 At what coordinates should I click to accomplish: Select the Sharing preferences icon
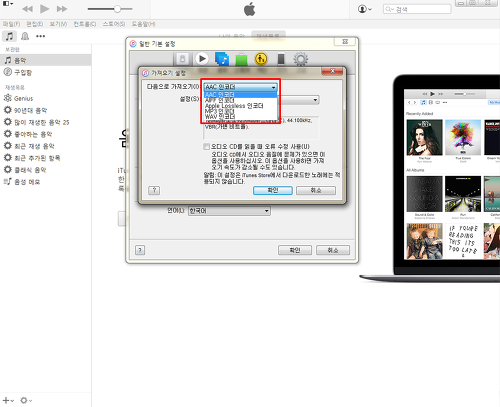click(x=222, y=59)
